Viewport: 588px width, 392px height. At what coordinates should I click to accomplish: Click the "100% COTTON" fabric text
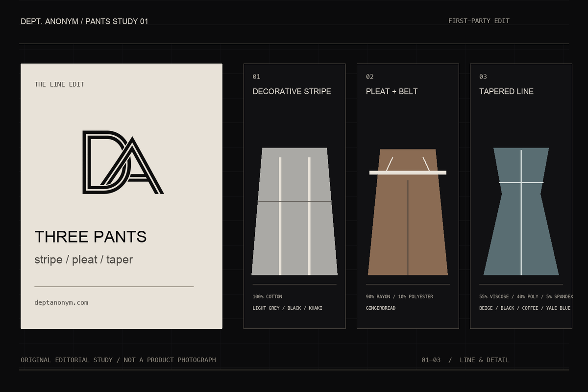tap(268, 296)
